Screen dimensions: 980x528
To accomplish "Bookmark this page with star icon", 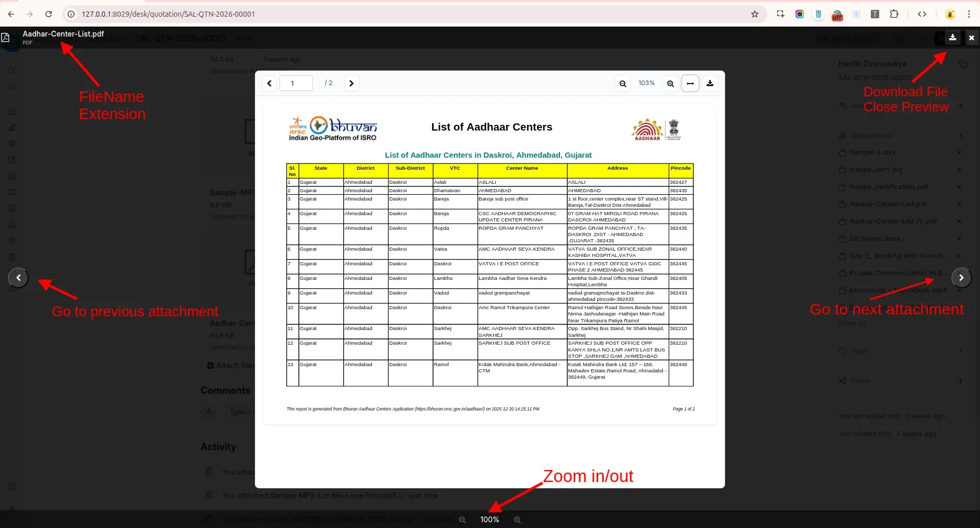I will pyautogui.click(x=755, y=14).
